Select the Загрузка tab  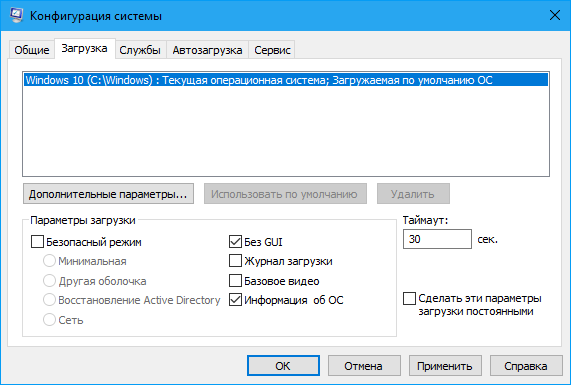coord(84,48)
